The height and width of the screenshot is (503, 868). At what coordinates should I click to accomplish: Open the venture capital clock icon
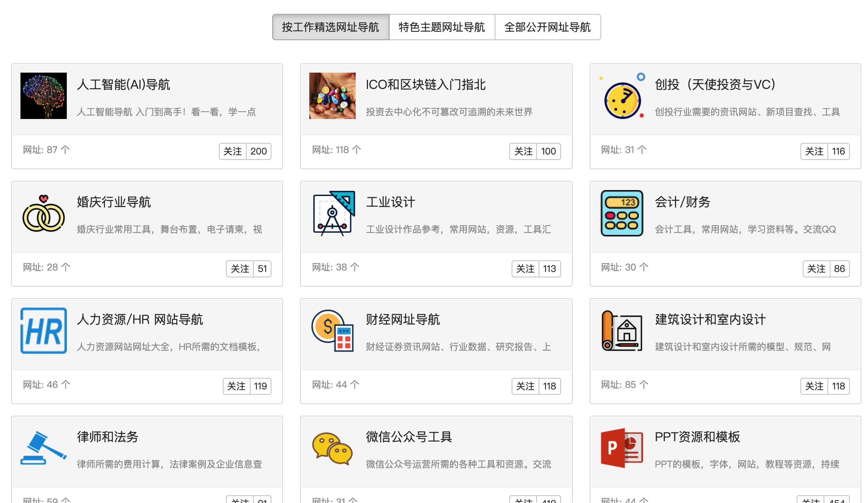pos(622,97)
